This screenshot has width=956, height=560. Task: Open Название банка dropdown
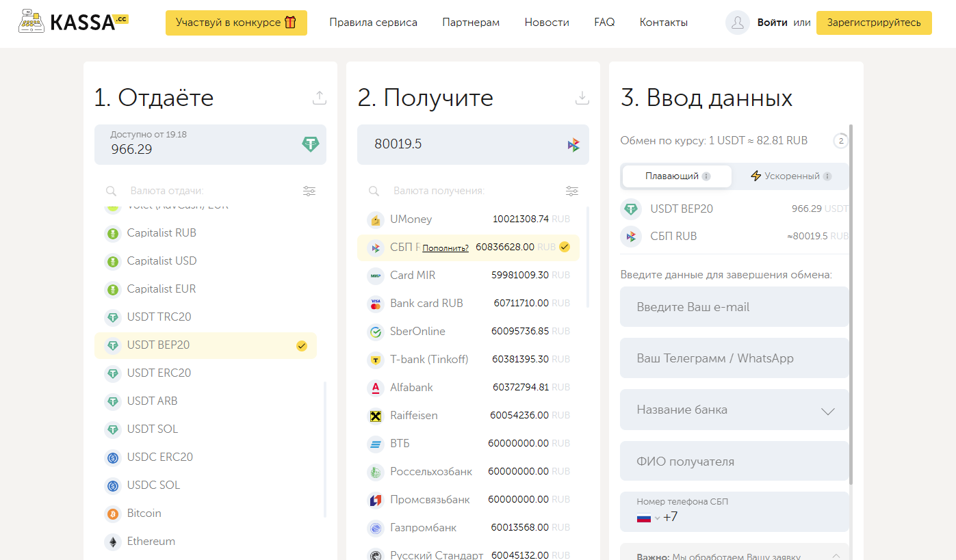(x=734, y=410)
